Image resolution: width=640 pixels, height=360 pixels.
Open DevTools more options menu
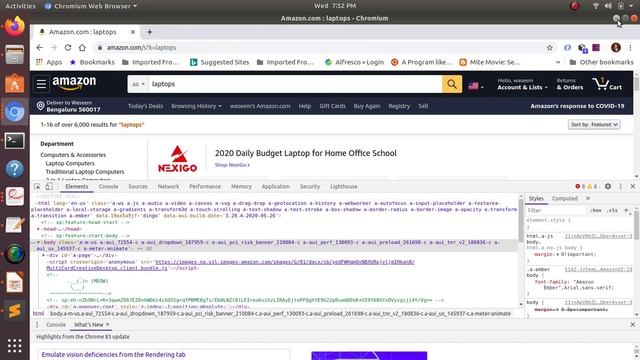[620, 186]
